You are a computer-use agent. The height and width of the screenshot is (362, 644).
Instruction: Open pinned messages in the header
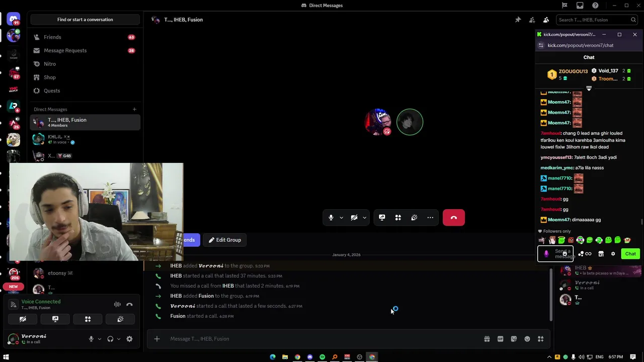pos(518,20)
